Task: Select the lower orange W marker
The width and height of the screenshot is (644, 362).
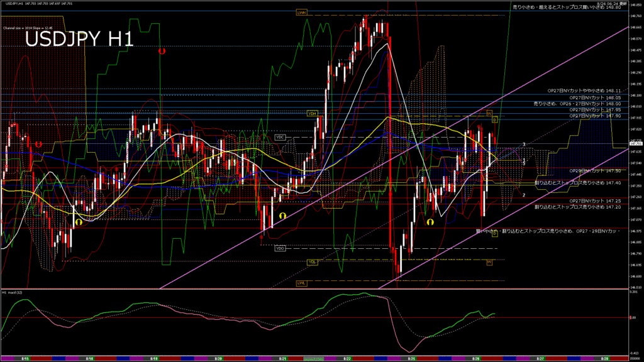Action: click(489, 262)
